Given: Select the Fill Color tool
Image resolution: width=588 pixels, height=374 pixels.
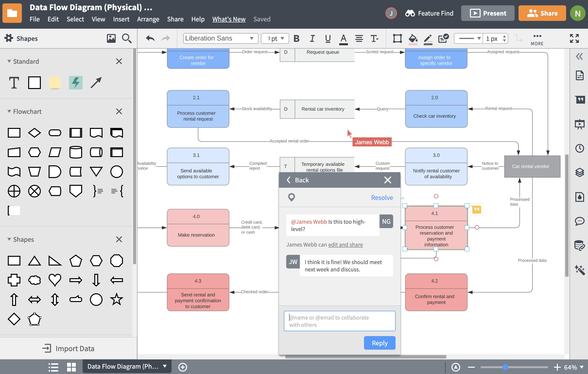Looking at the screenshot, I should coord(412,38).
